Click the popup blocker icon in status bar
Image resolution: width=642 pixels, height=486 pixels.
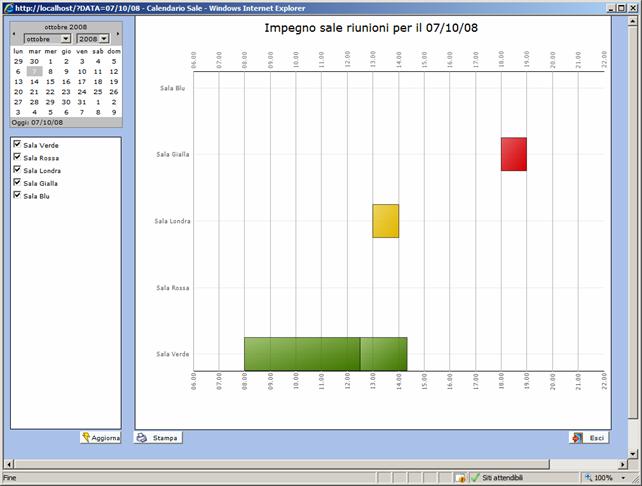point(460,478)
